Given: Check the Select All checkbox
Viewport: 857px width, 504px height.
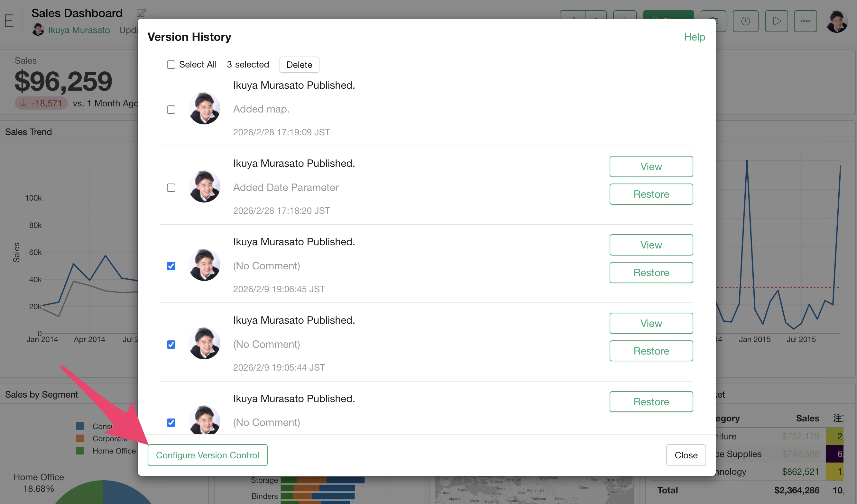Looking at the screenshot, I should [x=171, y=65].
